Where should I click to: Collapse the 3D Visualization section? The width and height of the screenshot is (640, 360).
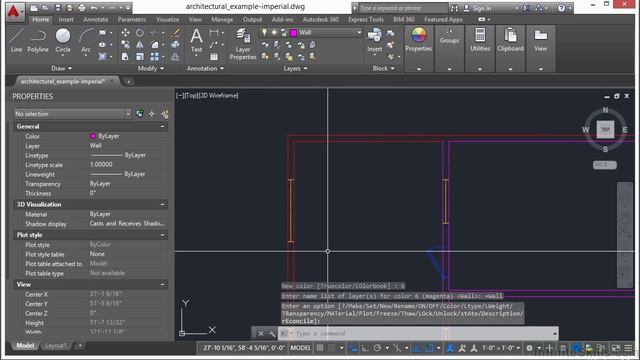(x=162, y=204)
